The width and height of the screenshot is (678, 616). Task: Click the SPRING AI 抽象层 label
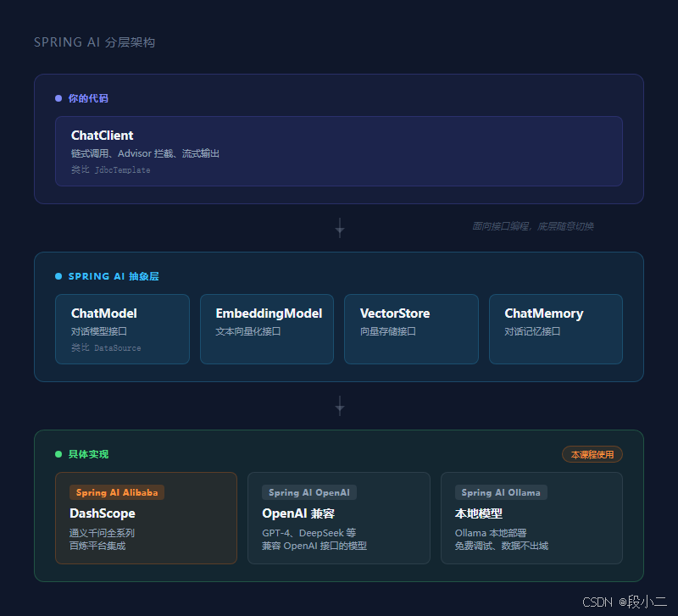pos(114,276)
